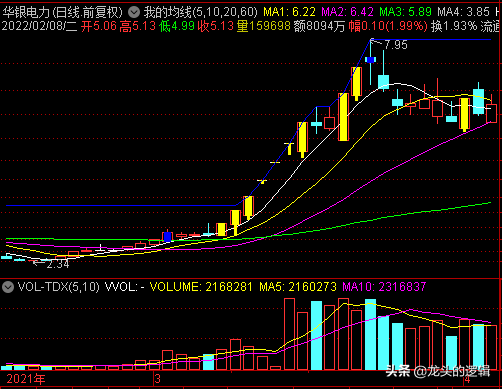This screenshot has width=502, height=389.
Task: Click the month 4 marker on time axis
Action: coord(467,379)
